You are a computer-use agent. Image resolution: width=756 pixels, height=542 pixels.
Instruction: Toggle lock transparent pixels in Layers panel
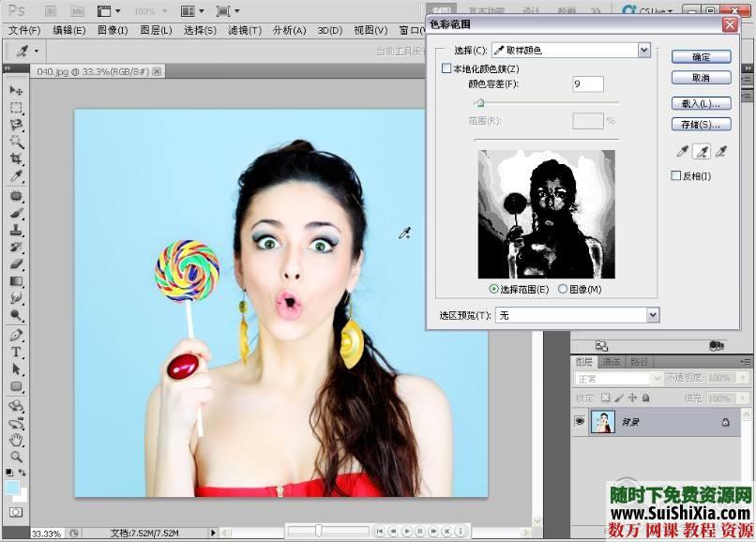[x=606, y=398]
